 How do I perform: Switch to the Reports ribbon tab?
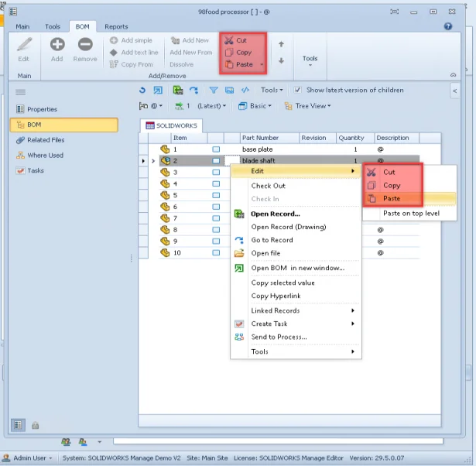click(x=116, y=26)
